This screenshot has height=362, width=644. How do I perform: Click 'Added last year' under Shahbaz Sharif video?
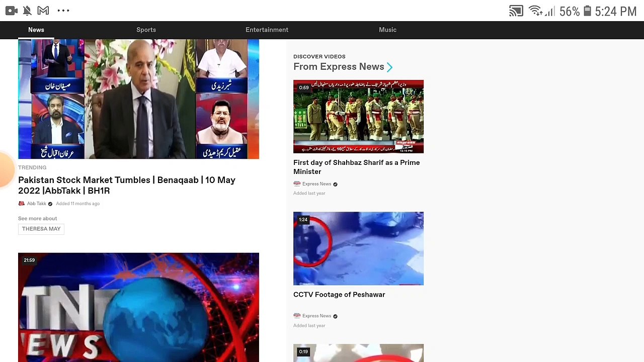tap(309, 194)
